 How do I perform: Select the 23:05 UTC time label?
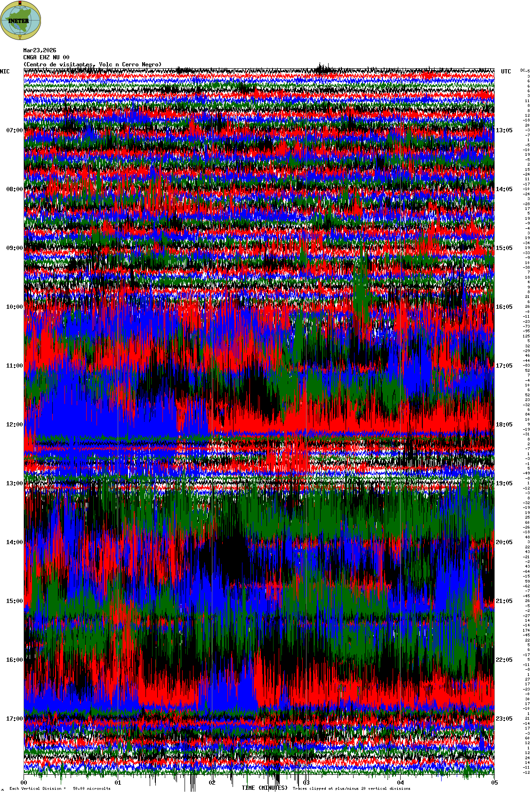coord(504,719)
